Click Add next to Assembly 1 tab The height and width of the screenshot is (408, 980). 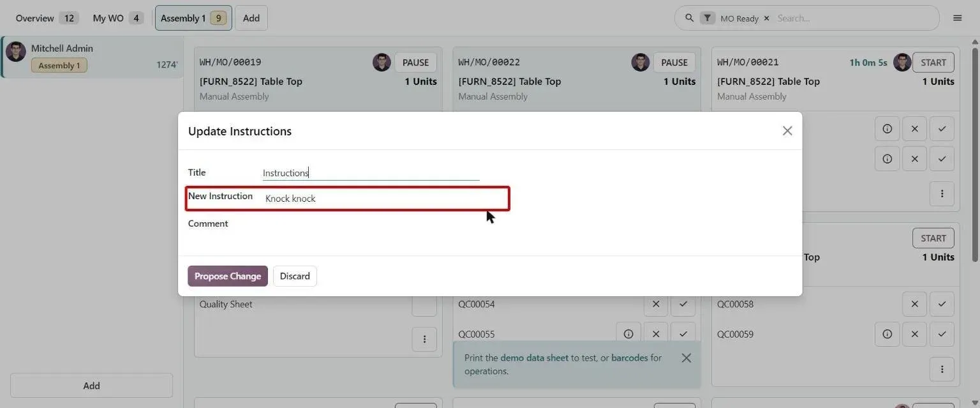point(251,18)
